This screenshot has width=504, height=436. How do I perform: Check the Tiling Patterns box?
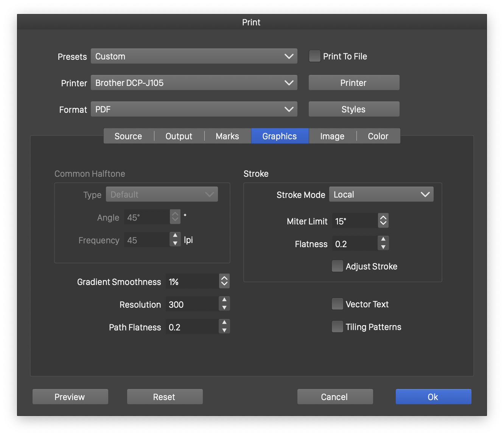pos(337,327)
